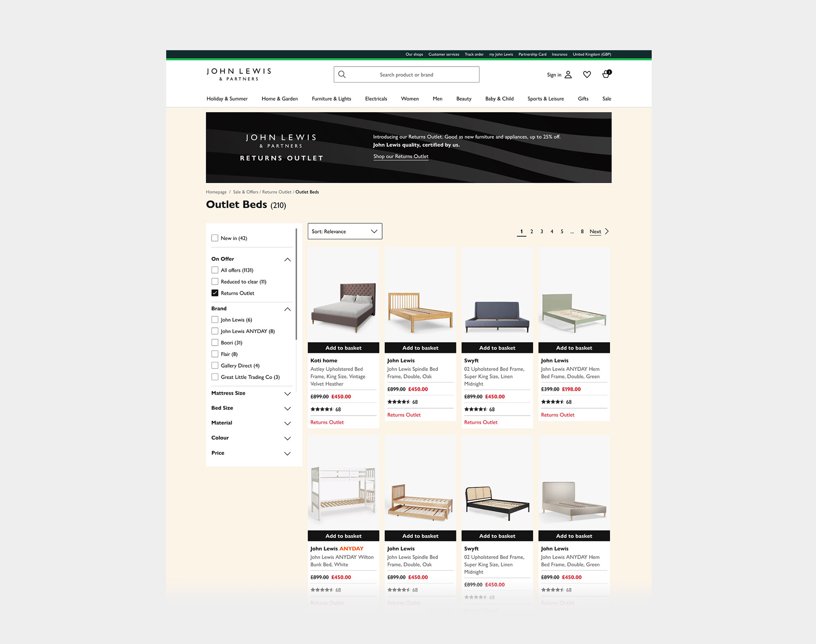Go to results page 8
Screen dimensions: 816x644
pos(582,232)
